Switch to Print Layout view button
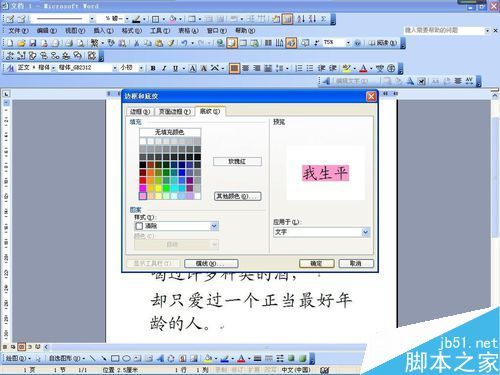500x375 pixels. 21,347
